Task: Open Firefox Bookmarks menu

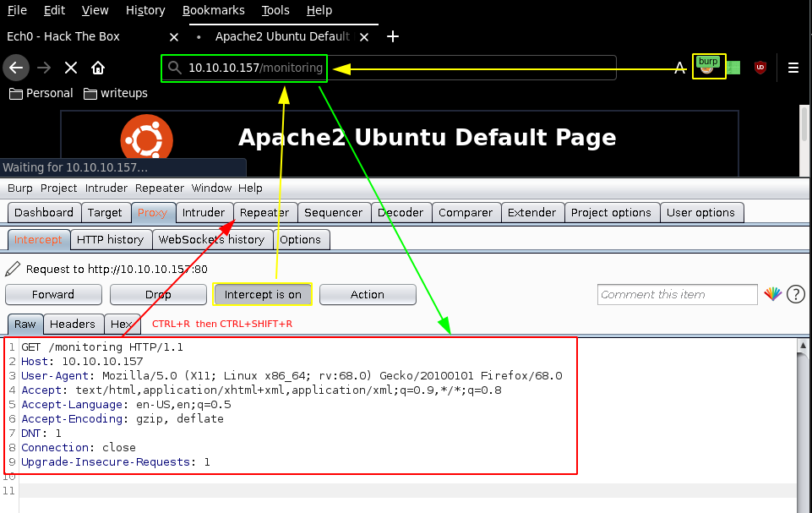Action: (x=214, y=10)
